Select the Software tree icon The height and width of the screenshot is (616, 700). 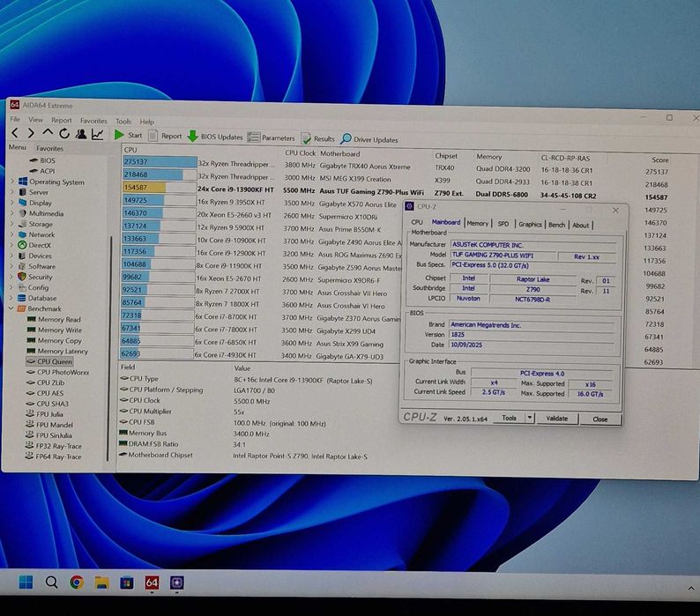click(22, 266)
